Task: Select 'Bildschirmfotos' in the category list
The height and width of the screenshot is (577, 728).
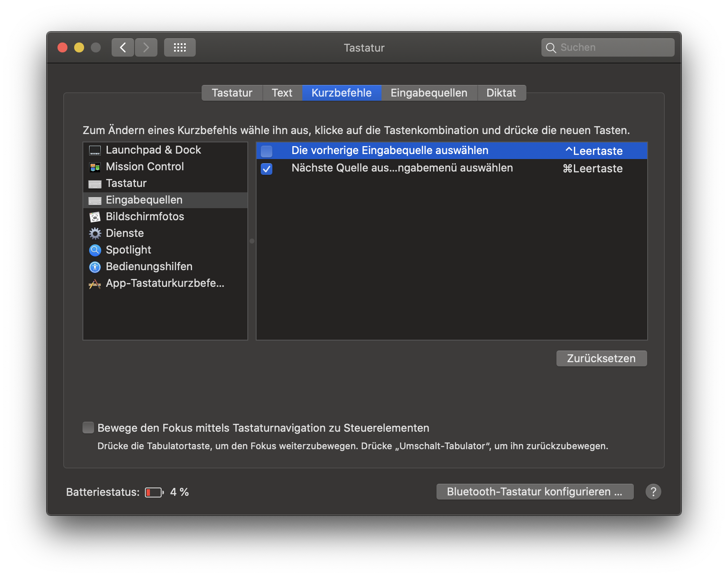Action: tap(165, 216)
